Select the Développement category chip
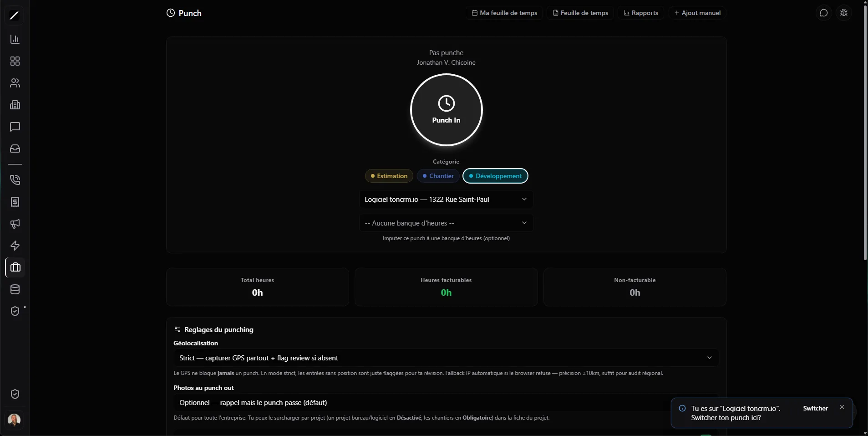The width and height of the screenshot is (868, 436). pyautogui.click(x=495, y=176)
